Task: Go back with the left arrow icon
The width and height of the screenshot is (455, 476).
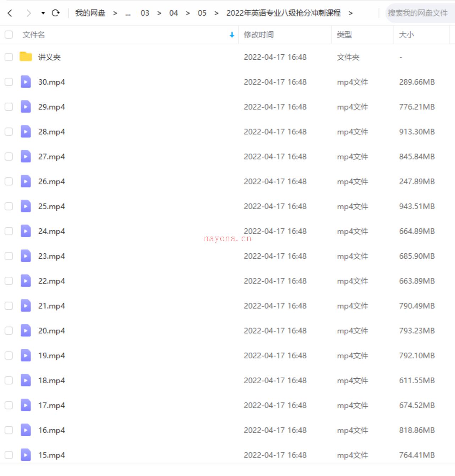Action: 10,13
